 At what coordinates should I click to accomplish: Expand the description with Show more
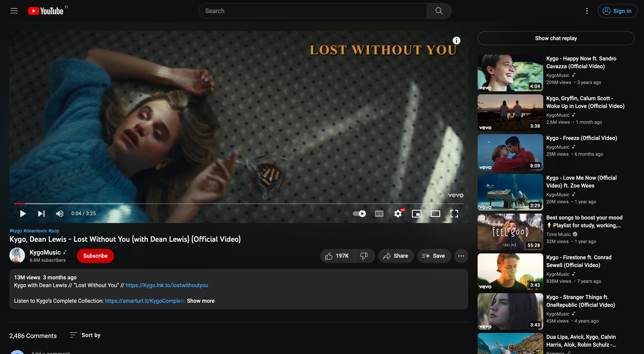tap(201, 301)
